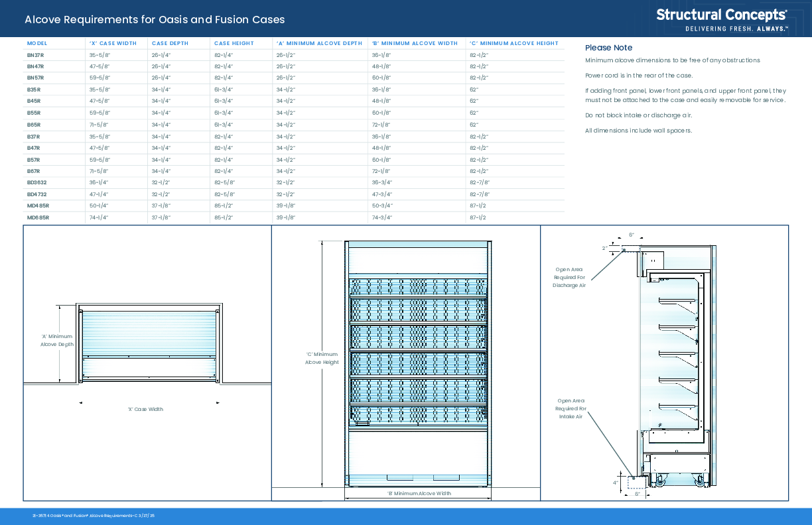Click the 'A' Minimum Alcove Depth diagram label
Viewport: 812px width, 525px height.
(x=57, y=341)
